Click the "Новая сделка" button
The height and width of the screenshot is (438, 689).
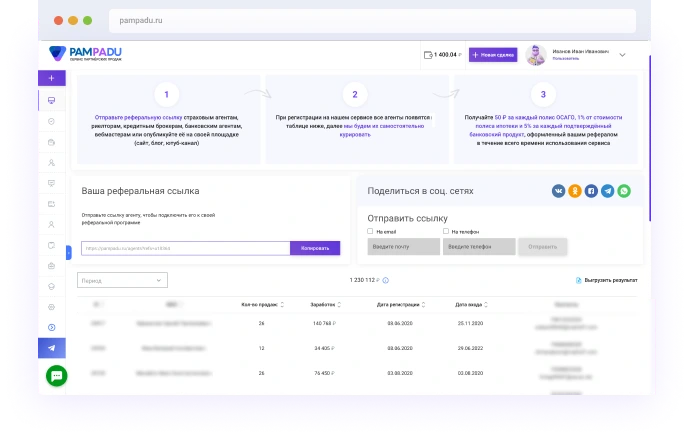[x=493, y=55]
